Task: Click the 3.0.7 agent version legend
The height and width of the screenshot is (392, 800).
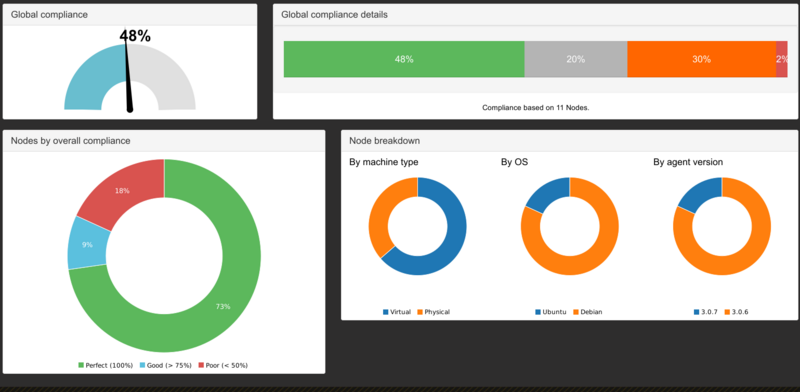Action: 707,312
